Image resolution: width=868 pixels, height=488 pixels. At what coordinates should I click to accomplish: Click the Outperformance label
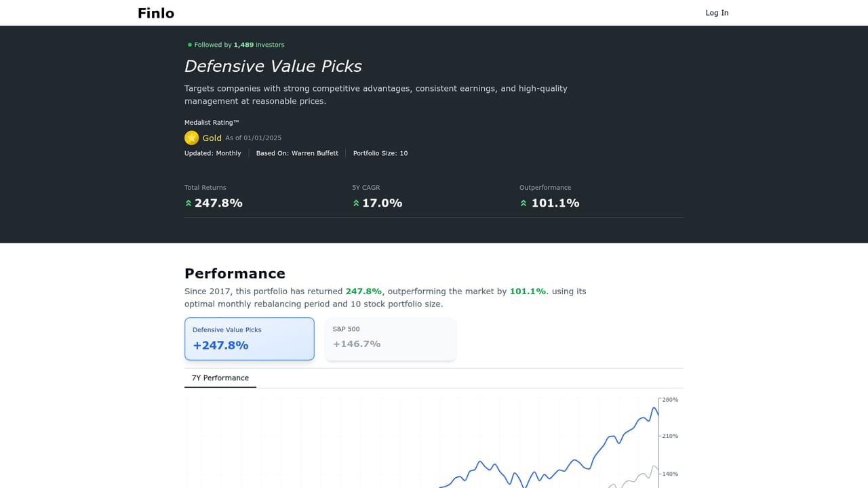point(545,188)
